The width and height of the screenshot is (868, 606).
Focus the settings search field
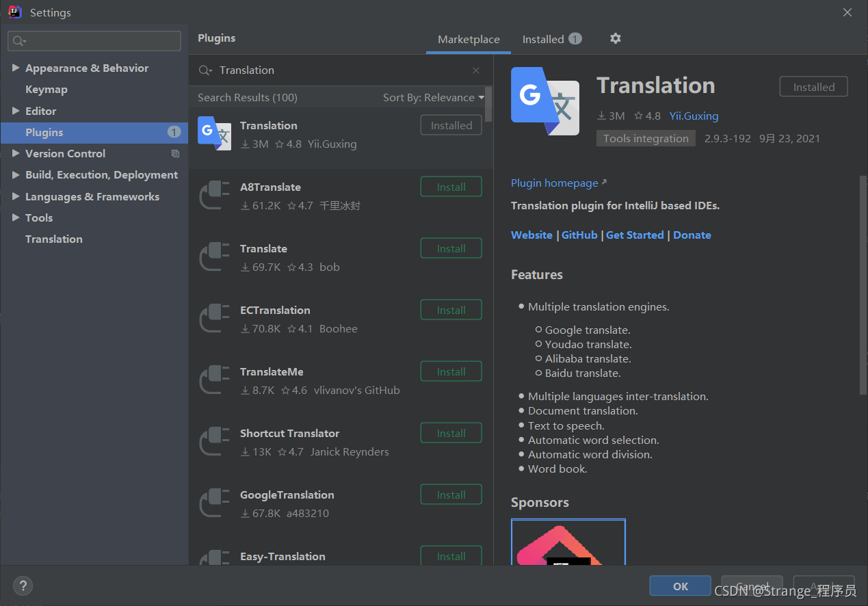[94, 41]
